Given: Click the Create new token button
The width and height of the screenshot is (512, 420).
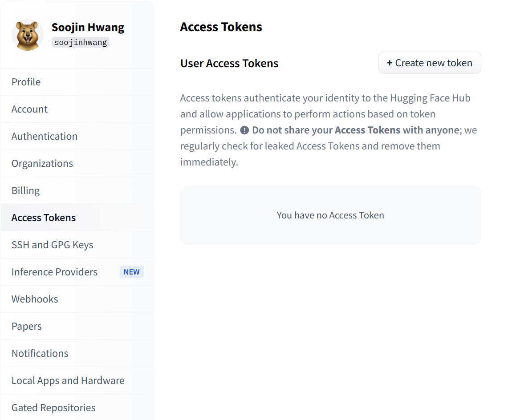Looking at the screenshot, I should [x=430, y=63].
